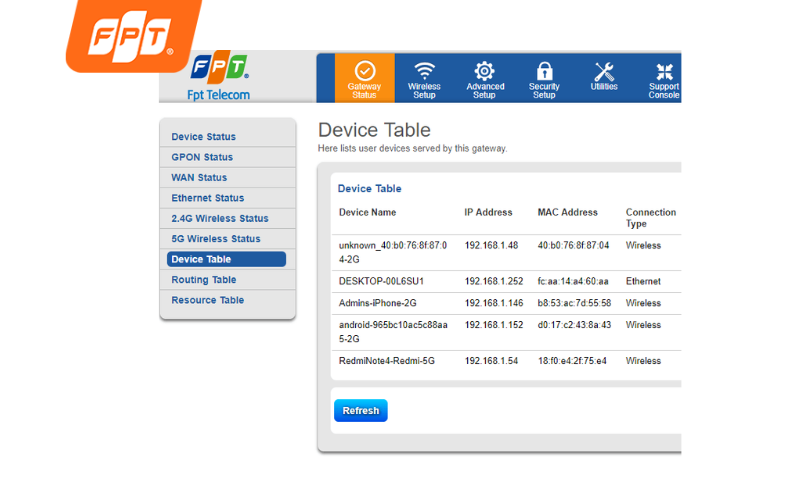Select WAN Status from the sidebar

point(199,178)
